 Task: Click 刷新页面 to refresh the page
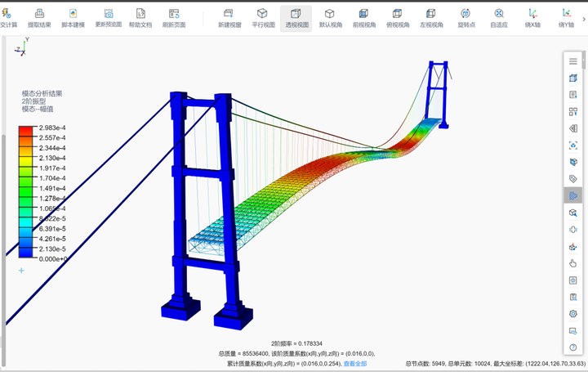click(x=174, y=17)
